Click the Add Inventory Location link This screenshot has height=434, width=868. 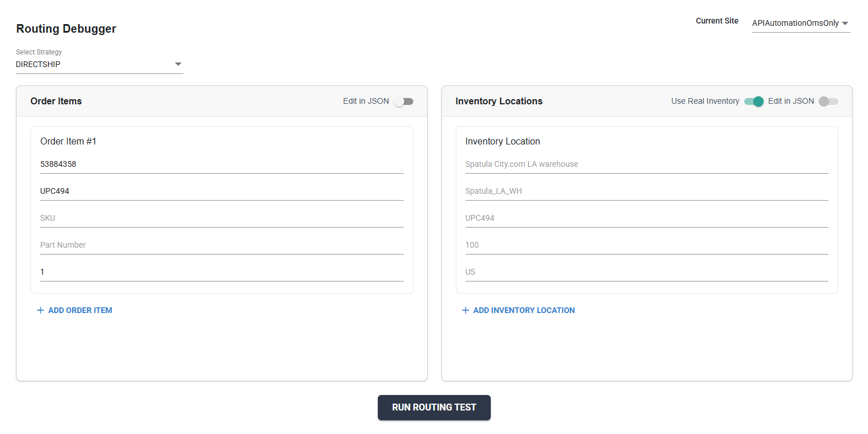[523, 310]
